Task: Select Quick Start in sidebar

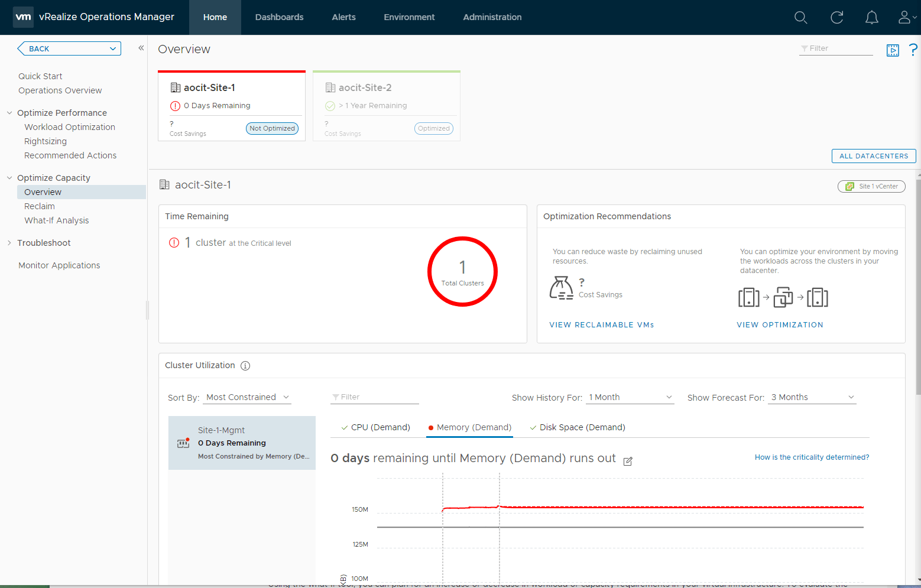Action: 40,76
